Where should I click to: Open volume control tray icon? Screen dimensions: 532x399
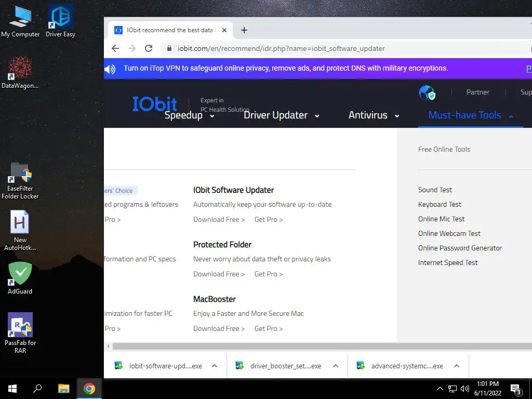click(465, 389)
